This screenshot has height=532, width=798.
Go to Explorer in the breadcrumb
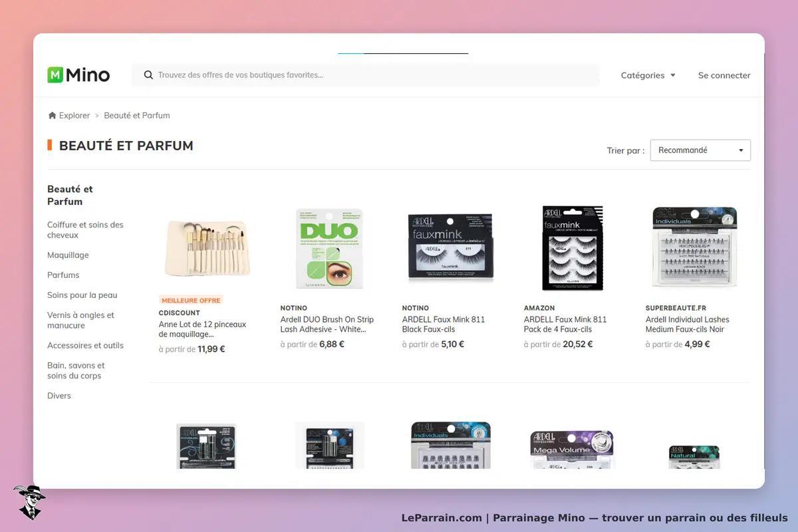pos(74,115)
